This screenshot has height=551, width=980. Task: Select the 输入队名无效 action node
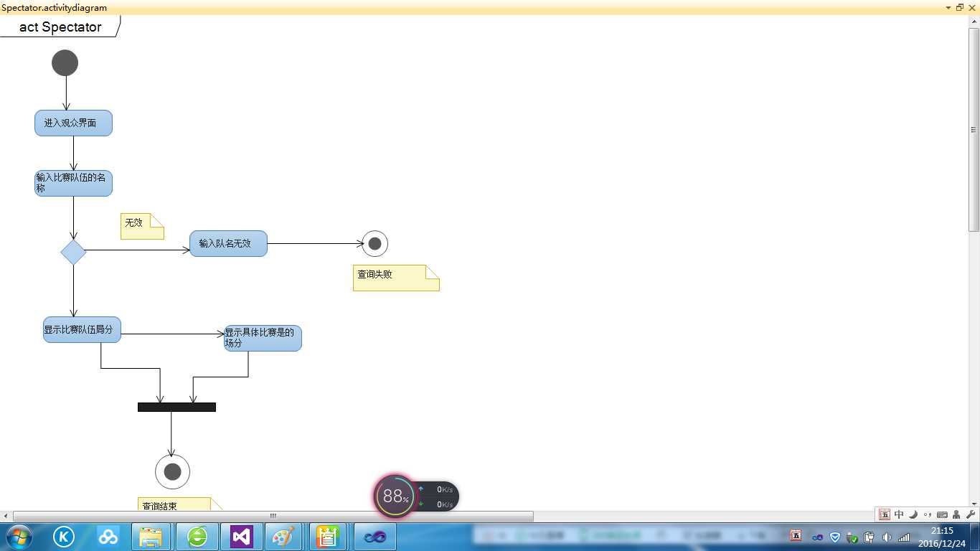pos(228,243)
